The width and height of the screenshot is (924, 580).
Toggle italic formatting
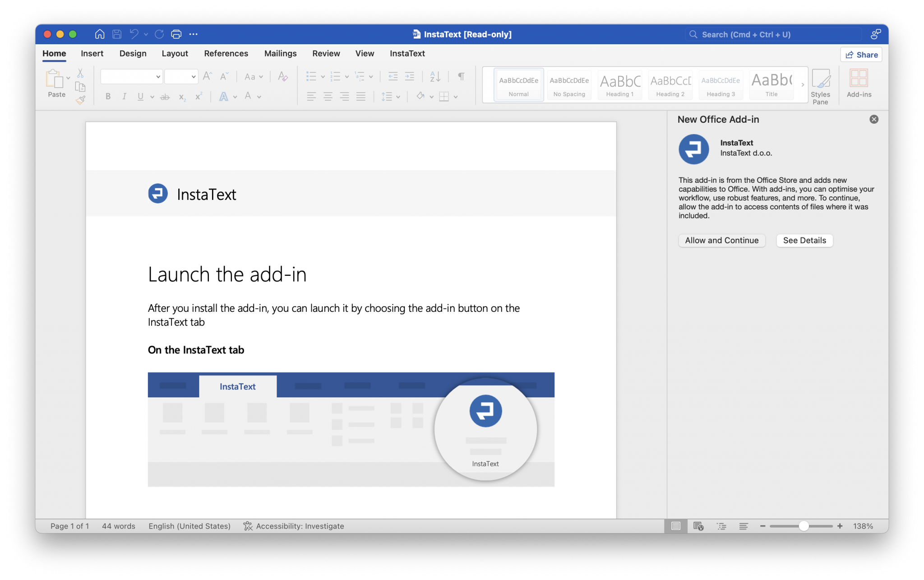(124, 96)
